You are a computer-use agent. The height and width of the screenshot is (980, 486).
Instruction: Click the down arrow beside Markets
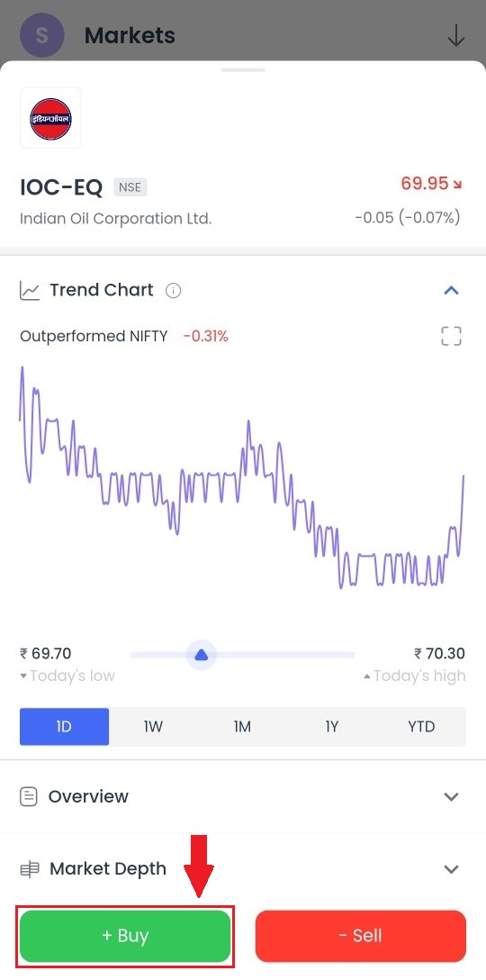456,36
